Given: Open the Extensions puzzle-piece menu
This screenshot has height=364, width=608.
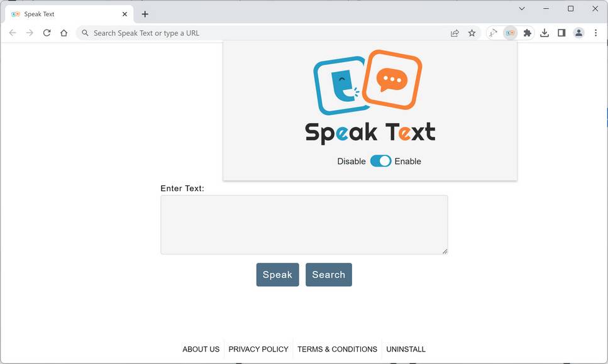Looking at the screenshot, I should point(527,33).
